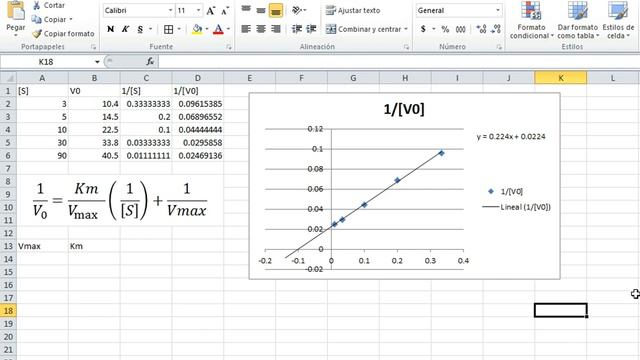Click Combinar y centrar
Screen dimensions: 640x360
(x=363, y=29)
